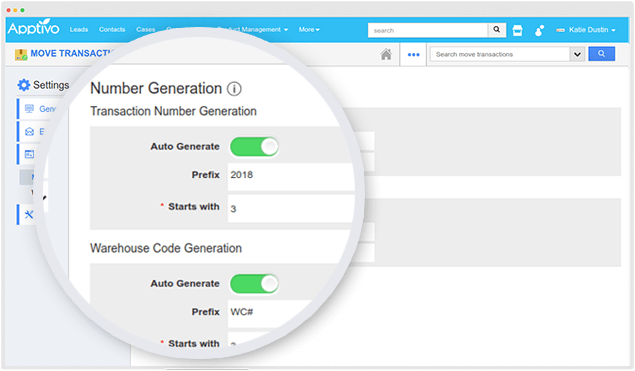Open the tools wrench sidebar icon
This screenshot has width=635, height=371.
coord(29,214)
